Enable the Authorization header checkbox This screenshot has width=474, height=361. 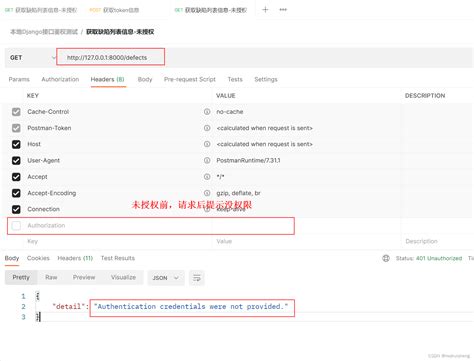click(x=16, y=226)
